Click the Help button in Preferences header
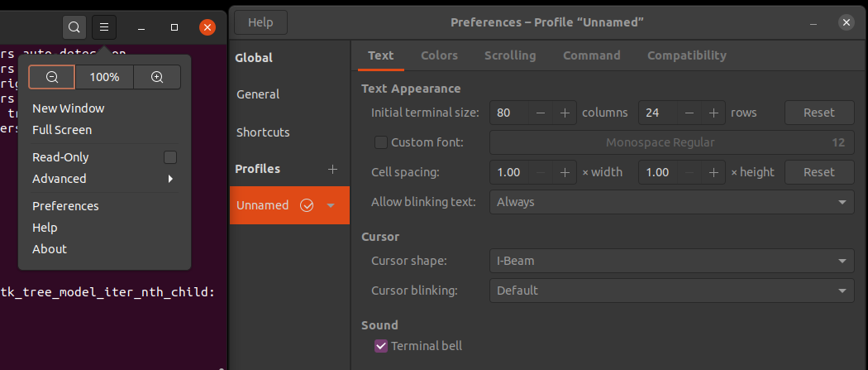868x370 pixels. pyautogui.click(x=260, y=22)
